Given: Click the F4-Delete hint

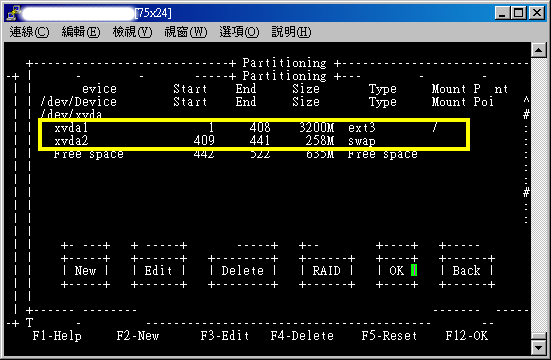Looking at the screenshot, I should (x=302, y=336).
